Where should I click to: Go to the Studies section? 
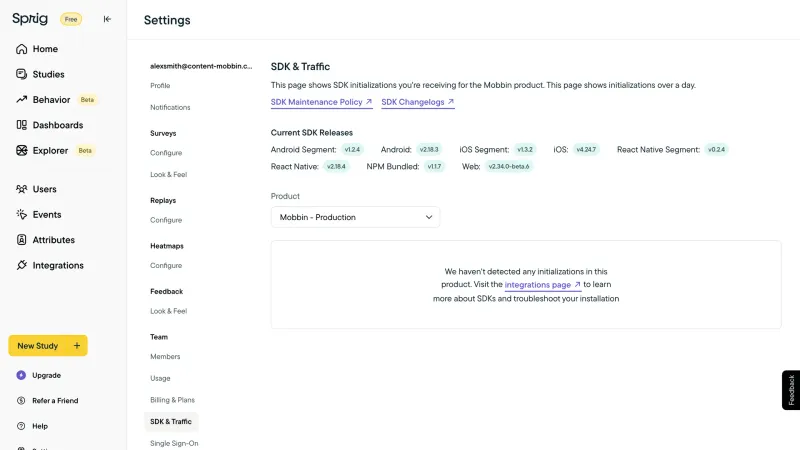pyautogui.click(x=48, y=74)
